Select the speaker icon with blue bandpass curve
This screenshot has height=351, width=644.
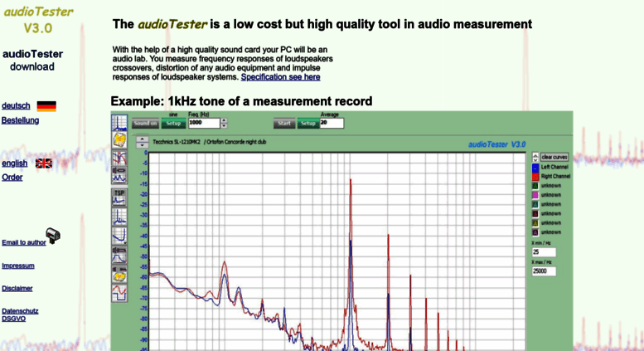119,255
